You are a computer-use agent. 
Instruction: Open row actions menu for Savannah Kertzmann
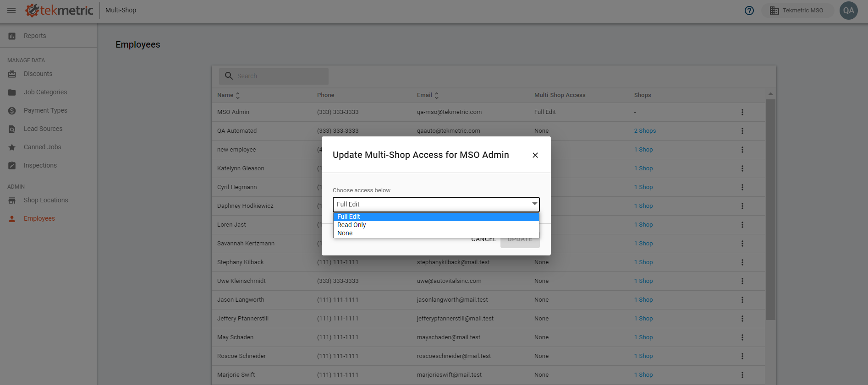tap(742, 244)
